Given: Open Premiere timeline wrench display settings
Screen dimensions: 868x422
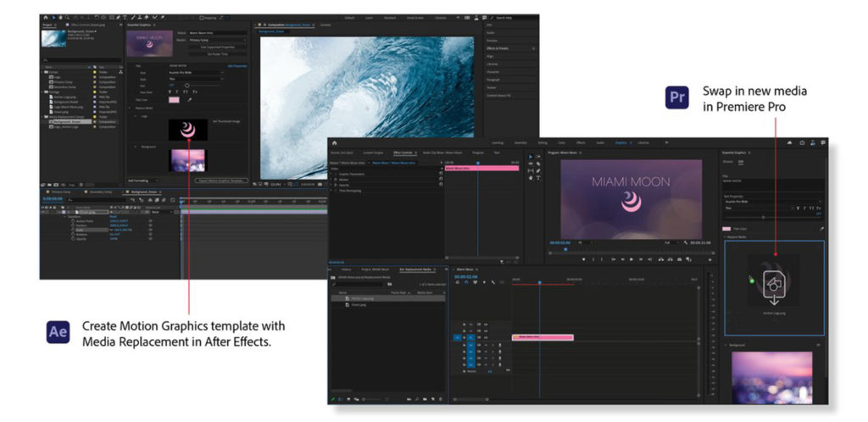Looking at the screenshot, I should pyautogui.click(x=492, y=282).
